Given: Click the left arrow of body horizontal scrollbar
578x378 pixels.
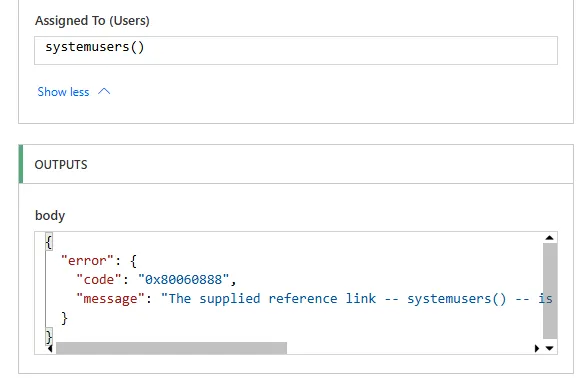Looking at the screenshot, I should [x=50, y=348].
